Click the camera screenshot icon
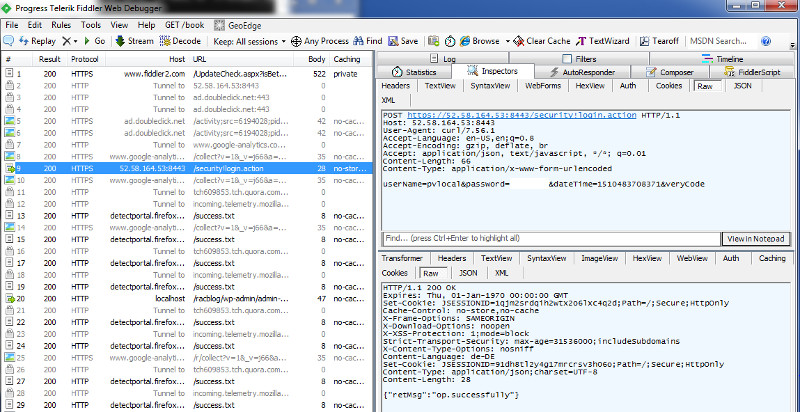This screenshot has height=412, width=800. (x=434, y=41)
